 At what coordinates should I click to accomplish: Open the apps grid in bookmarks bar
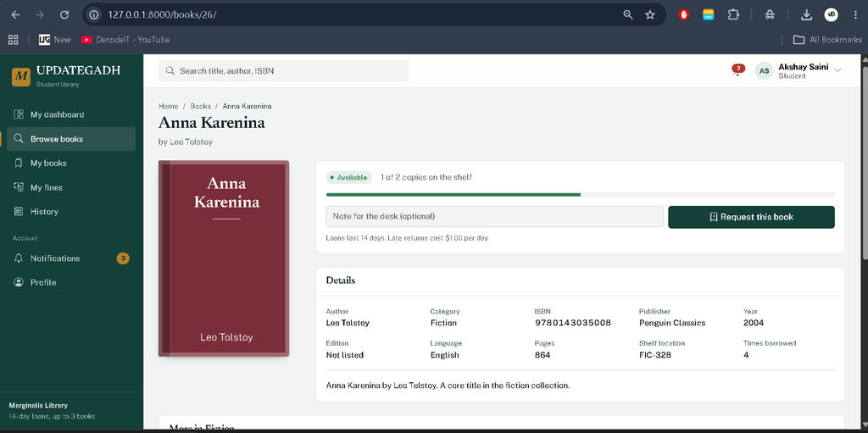[x=14, y=39]
